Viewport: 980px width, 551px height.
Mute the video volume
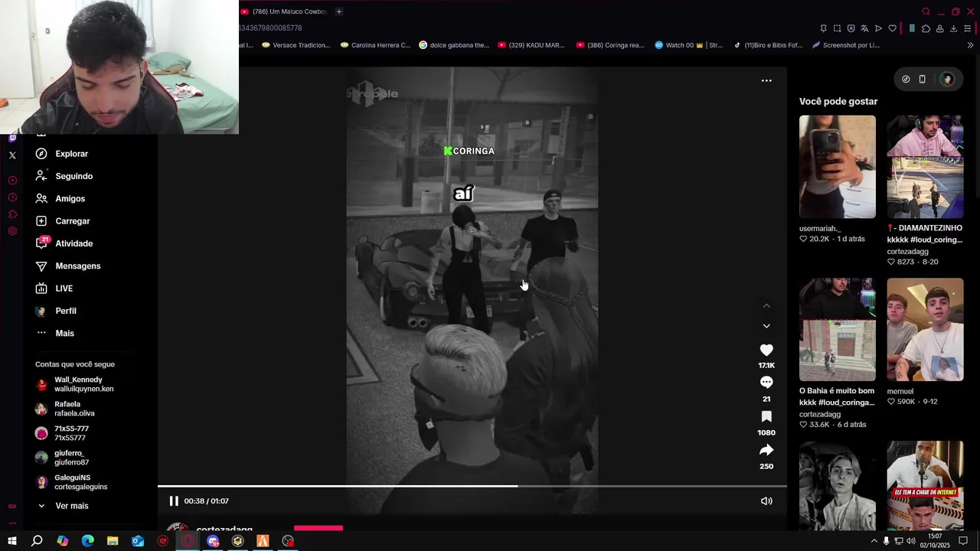(766, 501)
